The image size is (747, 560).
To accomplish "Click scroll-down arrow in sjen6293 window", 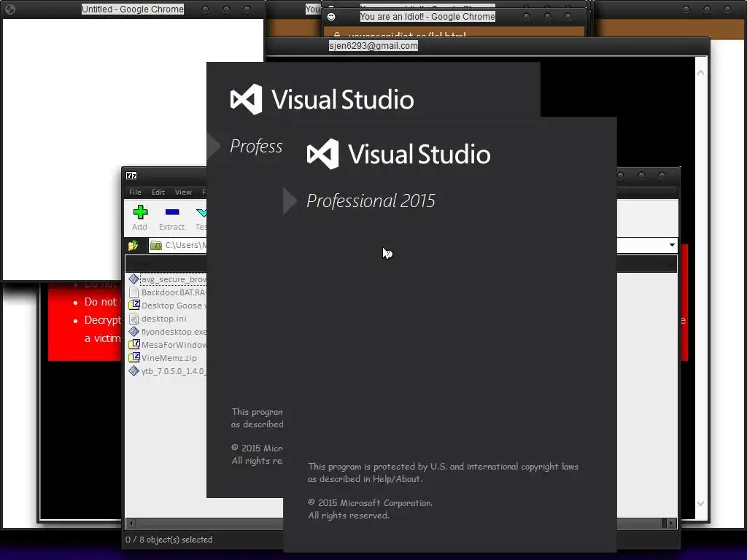I will 701,503.
